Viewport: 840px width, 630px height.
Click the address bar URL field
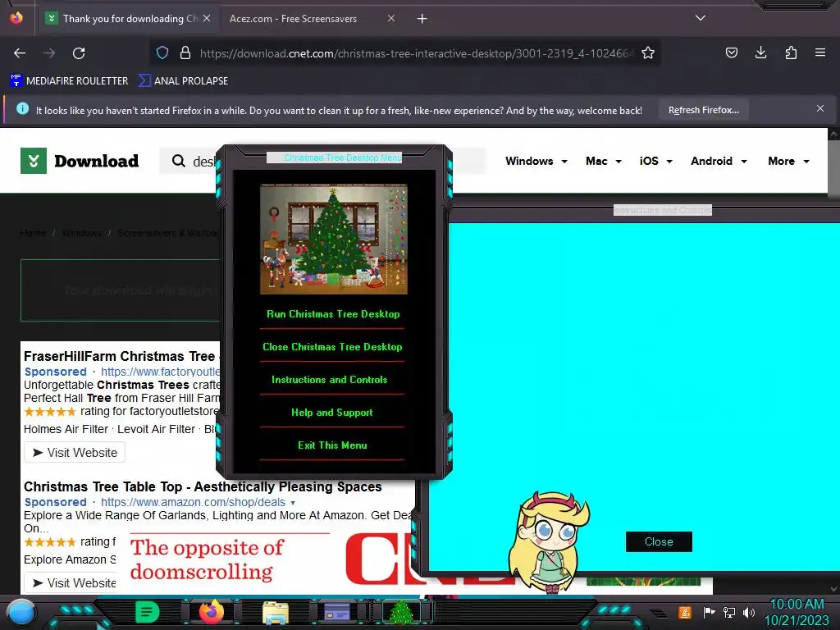417,53
